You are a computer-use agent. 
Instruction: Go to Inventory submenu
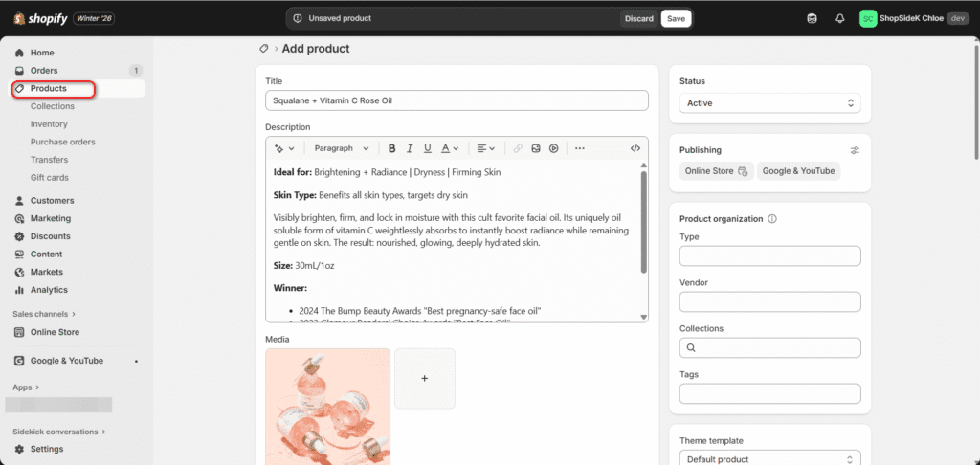(x=49, y=124)
